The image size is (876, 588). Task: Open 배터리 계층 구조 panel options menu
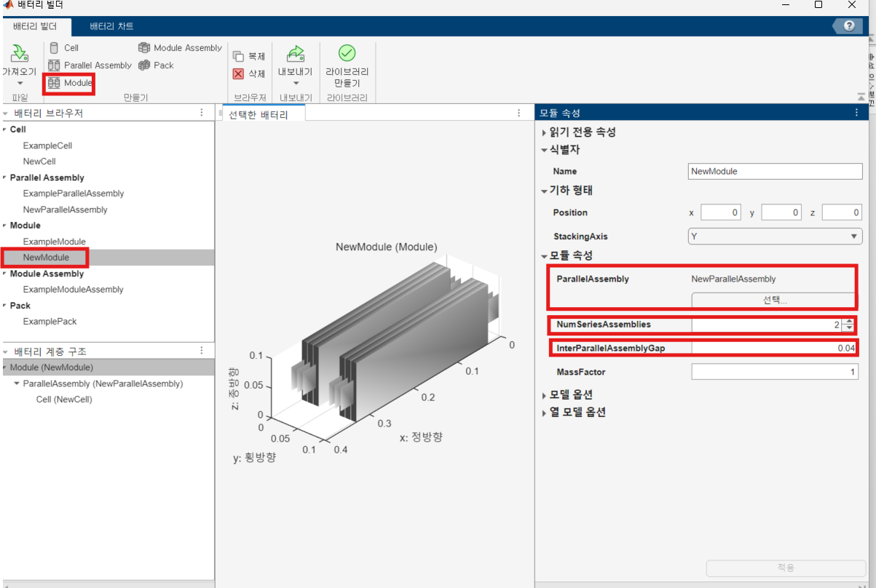(x=202, y=351)
